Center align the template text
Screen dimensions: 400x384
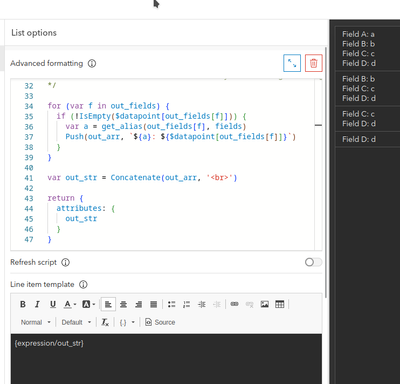pyautogui.click(x=123, y=304)
